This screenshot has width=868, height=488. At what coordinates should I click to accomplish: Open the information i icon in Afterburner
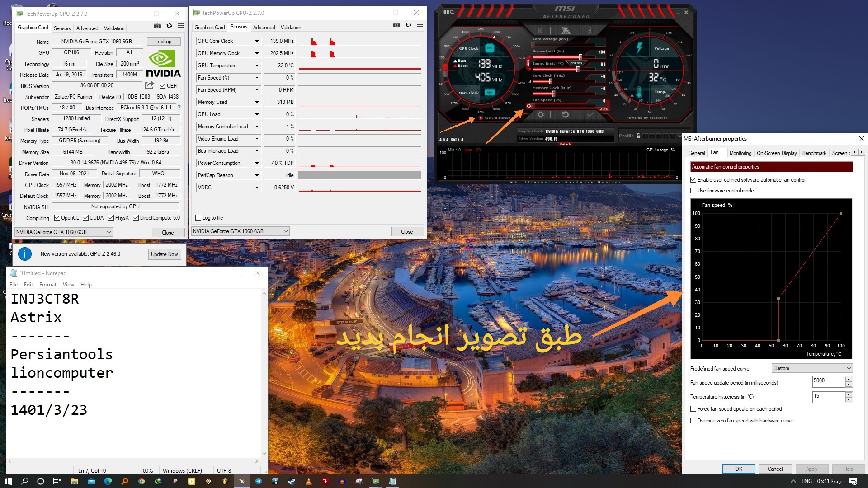tap(590, 31)
